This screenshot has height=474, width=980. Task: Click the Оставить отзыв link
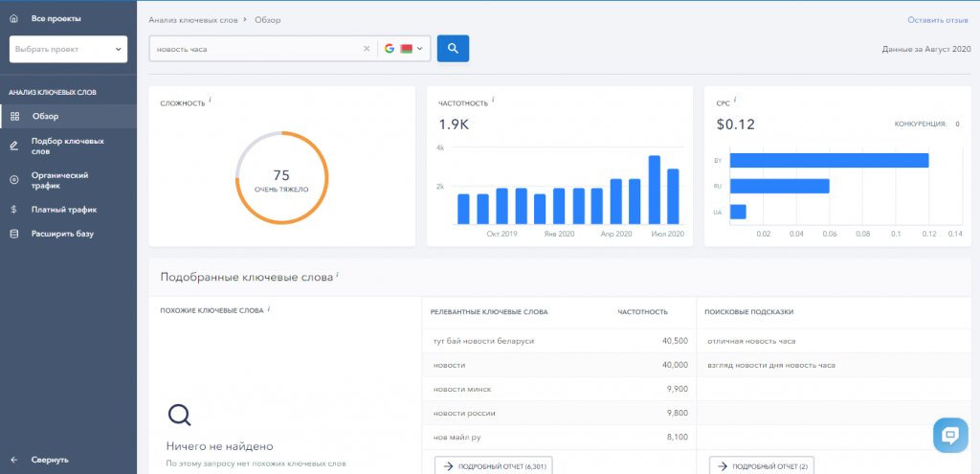pyautogui.click(x=937, y=19)
